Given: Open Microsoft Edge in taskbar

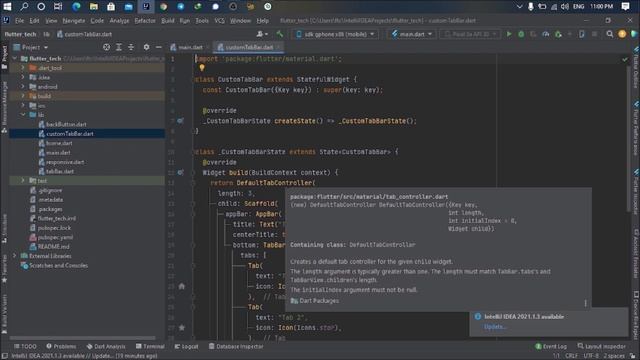Looking at the screenshot, I should click(x=76, y=7).
